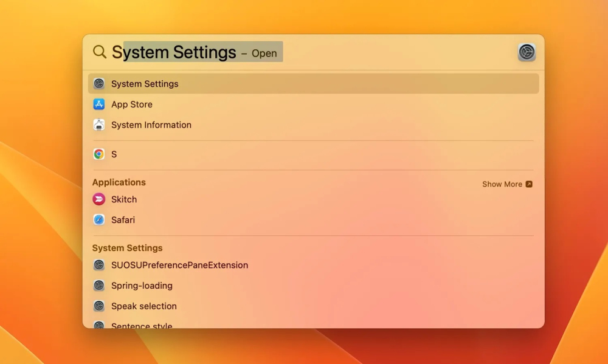Viewport: 608px width, 364px height.
Task: Select the Sentence style result
Action: coord(142,325)
